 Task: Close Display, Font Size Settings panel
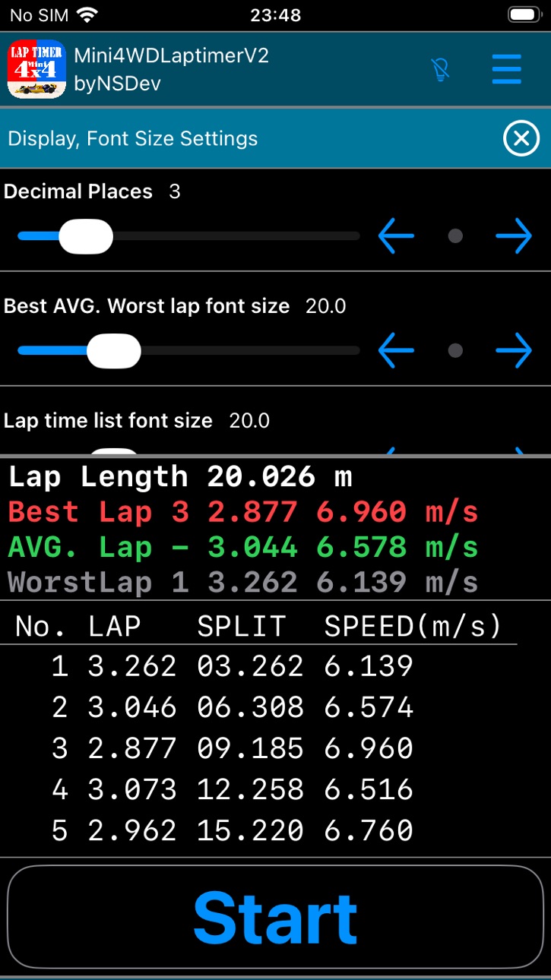(x=521, y=138)
